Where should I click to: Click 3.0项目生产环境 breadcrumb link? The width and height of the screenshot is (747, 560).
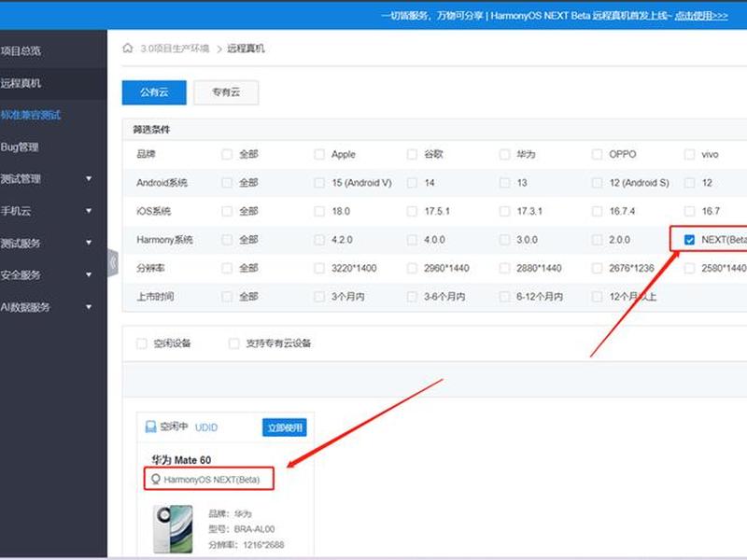pos(175,49)
